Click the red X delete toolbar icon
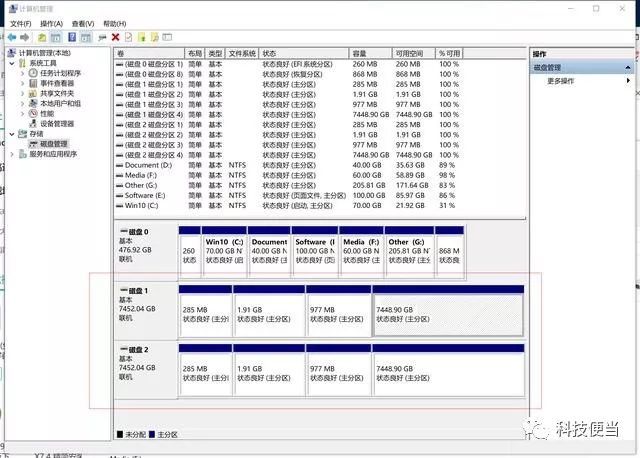Screen dimensions: 640x458 [x=115, y=37]
